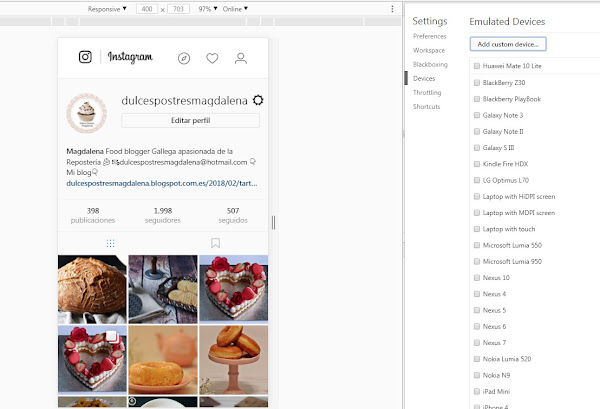This screenshot has height=409, width=600.
Task: Switch to the posts grid view icon
Action: pyautogui.click(x=111, y=243)
